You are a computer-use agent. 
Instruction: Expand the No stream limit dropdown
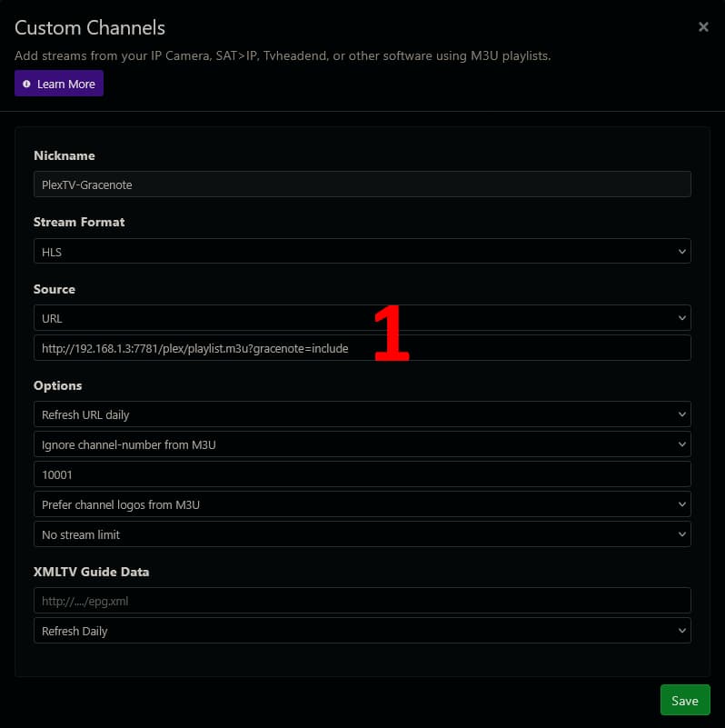click(362, 534)
